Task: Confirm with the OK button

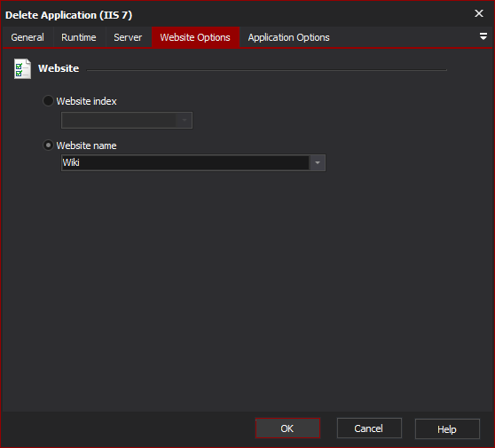Action: pos(287,428)
